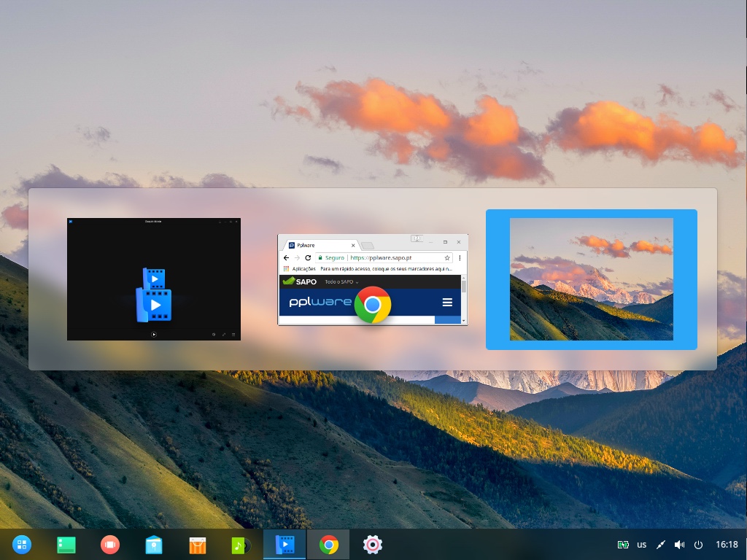Viewport: 747px width, 560px height.
Task: Open Control Center via the gear icon
Action: 372,544
